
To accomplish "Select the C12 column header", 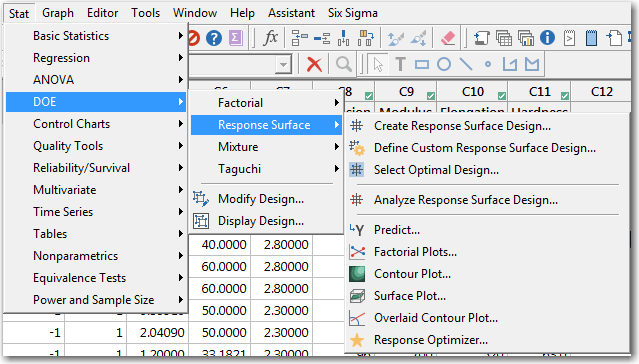I will point(602,92).
